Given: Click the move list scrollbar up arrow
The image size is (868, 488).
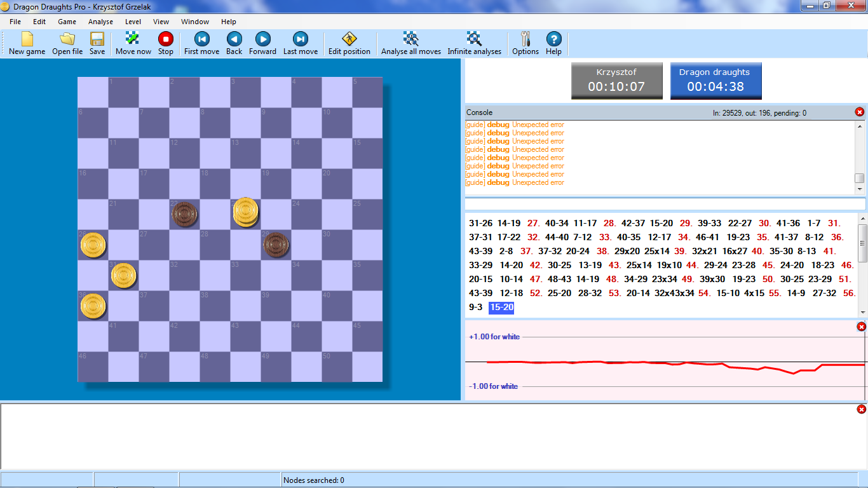Looking at the screenshot, I should pyautogui.click(x=862, y=219).
